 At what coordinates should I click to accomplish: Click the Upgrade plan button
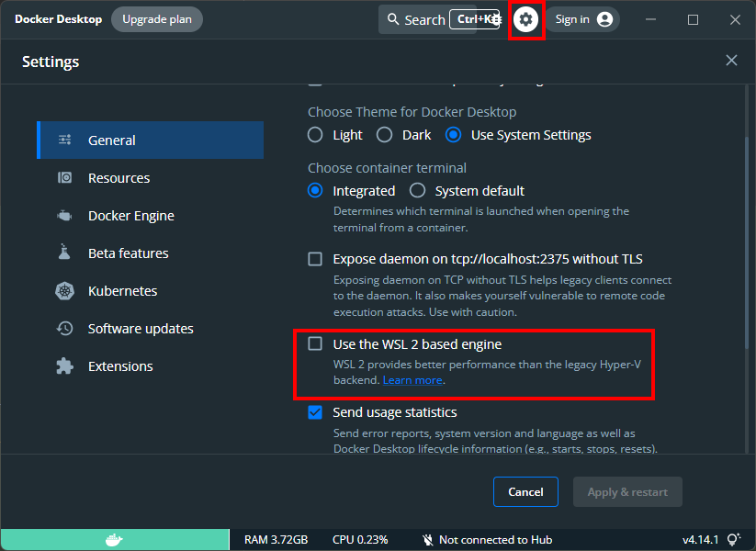(157, 19)
